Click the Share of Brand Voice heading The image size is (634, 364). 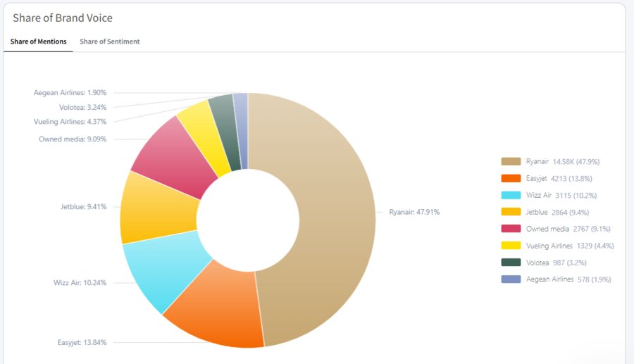click(x=63, y=18)
